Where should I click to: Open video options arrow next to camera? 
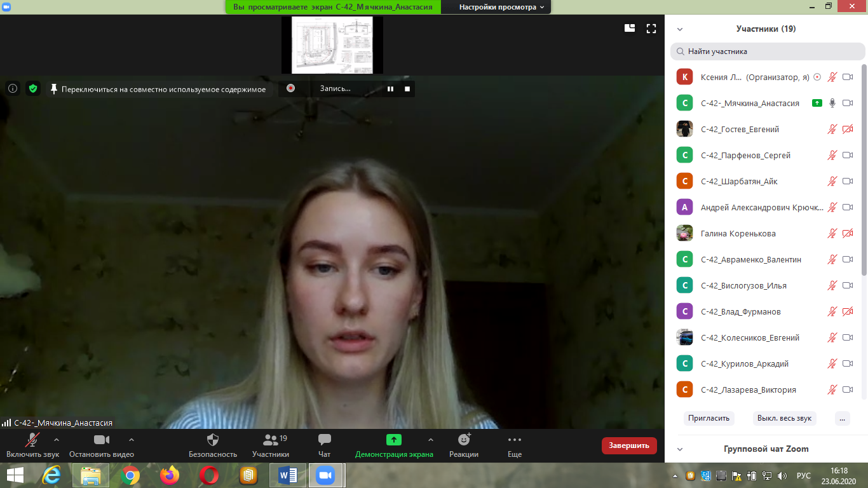click(132, 440)
